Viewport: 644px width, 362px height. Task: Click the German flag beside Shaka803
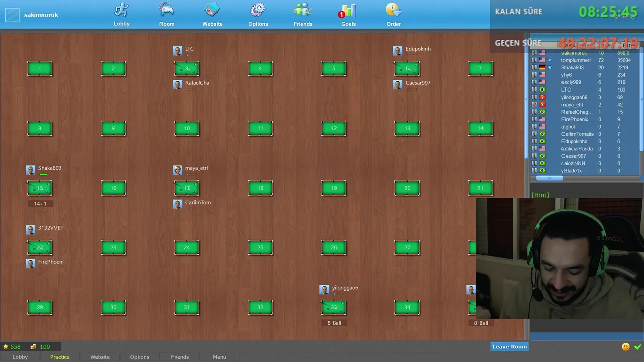click(542, 68)
